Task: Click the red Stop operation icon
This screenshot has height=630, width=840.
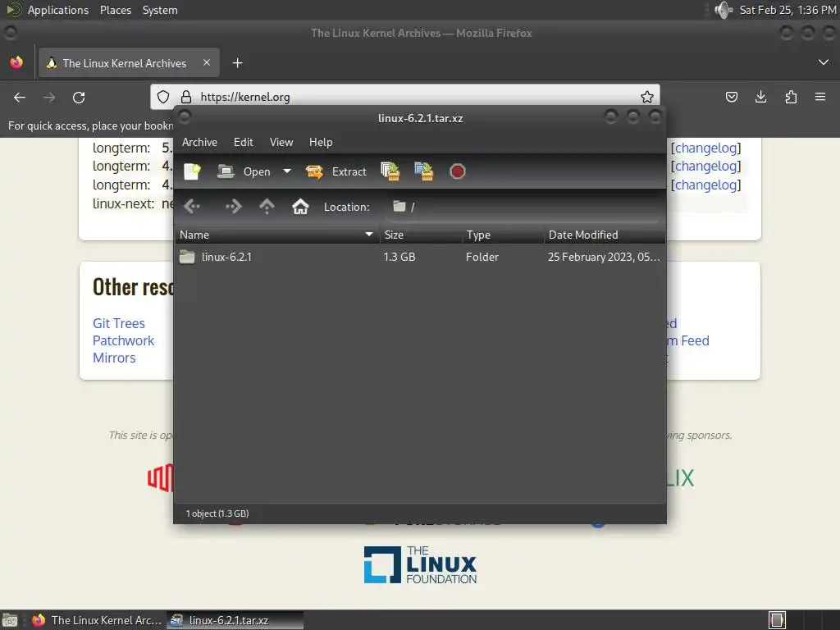Action: pyautogui.click(x=458, y=171)
